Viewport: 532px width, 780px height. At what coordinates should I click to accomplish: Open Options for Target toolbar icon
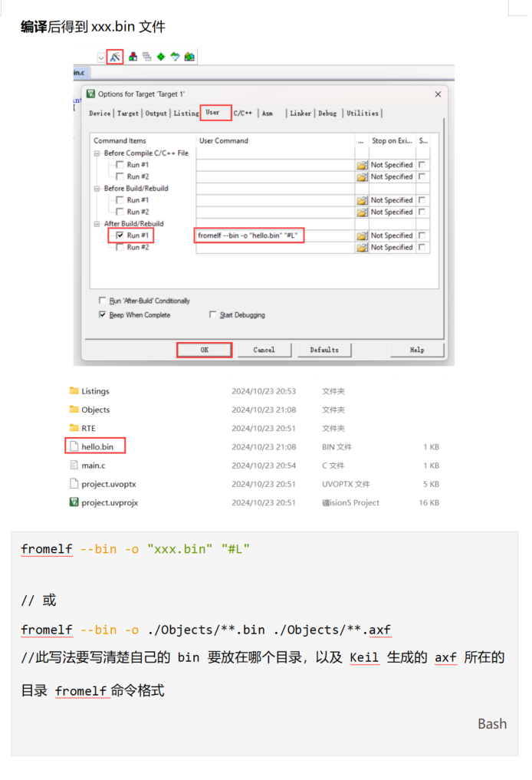click(x=115, y=57)
